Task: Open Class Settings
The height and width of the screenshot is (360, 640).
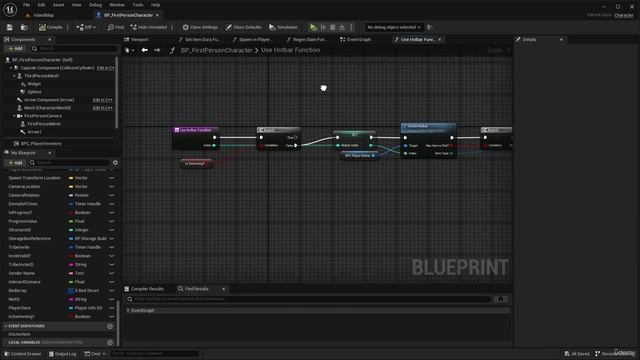Action: tap(200, 27)
